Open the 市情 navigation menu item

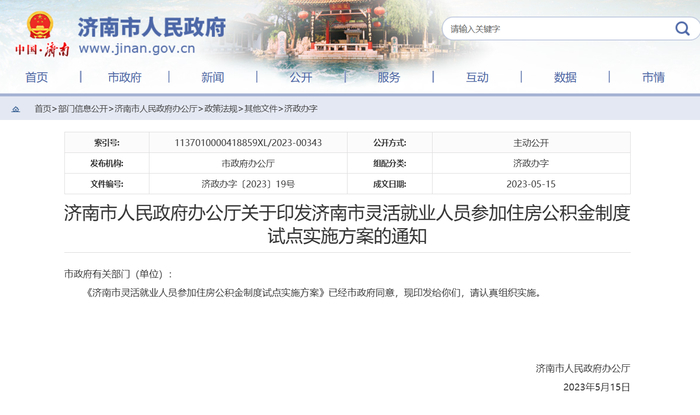point(654,77)
